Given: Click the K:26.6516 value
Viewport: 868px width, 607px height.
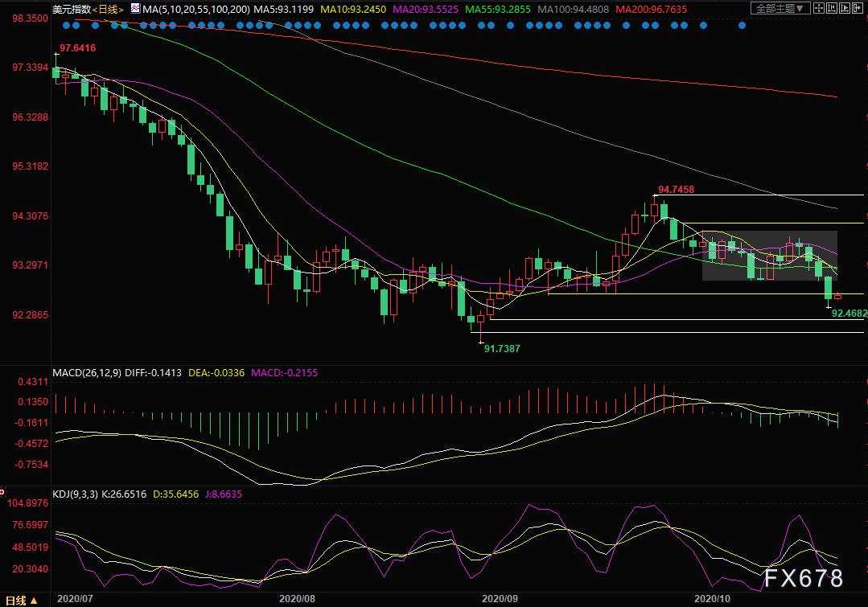Looking at the screenshot, I should point(124,494).
